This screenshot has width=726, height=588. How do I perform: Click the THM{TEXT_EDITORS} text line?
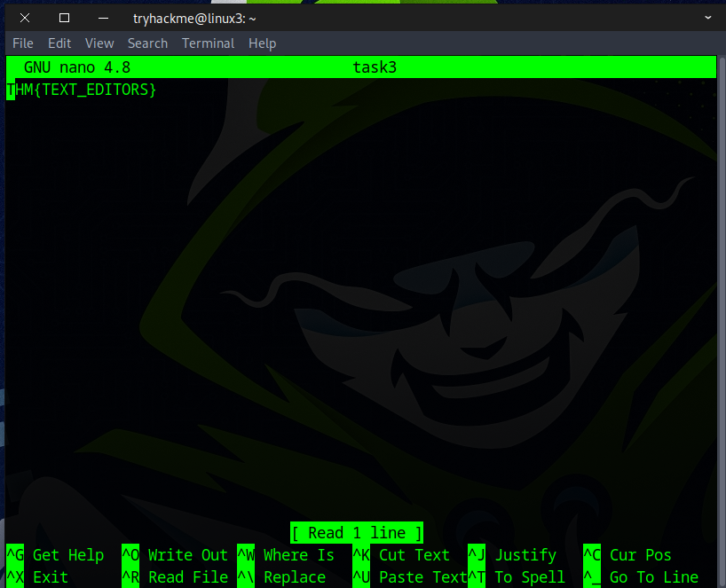[82, 90]
